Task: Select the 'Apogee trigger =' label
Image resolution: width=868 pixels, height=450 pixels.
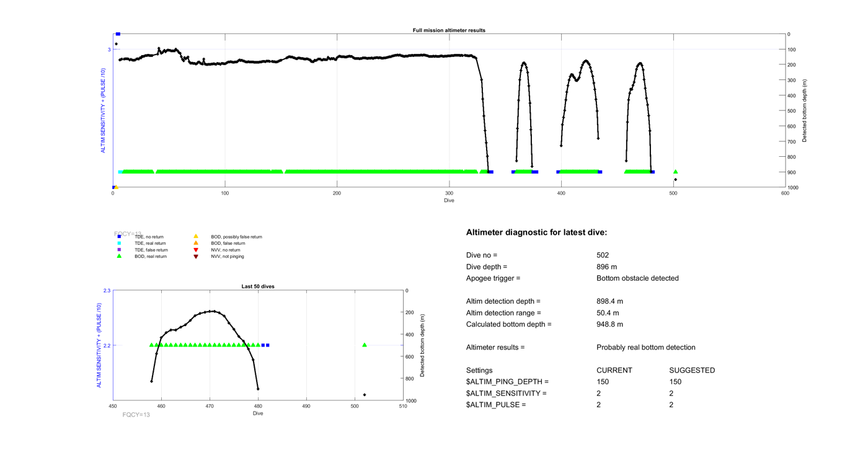Action: (x=494, y=278)
